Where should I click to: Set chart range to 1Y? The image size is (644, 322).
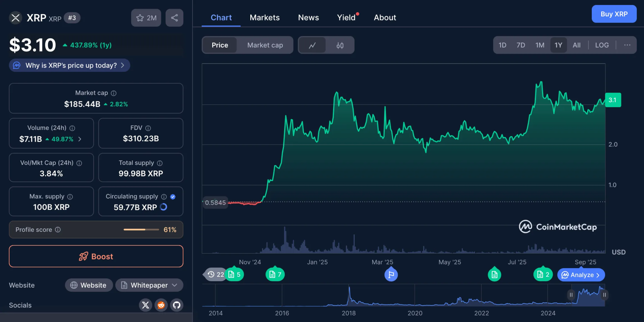(558, 45)
